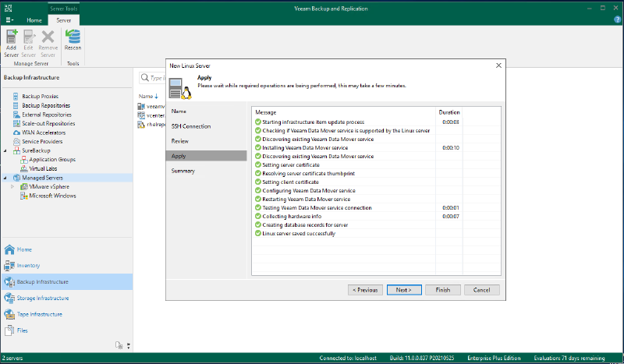The width and height of the screenshot is (624, 364).
Task: Click the Remove Server ribbon icon
Action: (48, 44)
